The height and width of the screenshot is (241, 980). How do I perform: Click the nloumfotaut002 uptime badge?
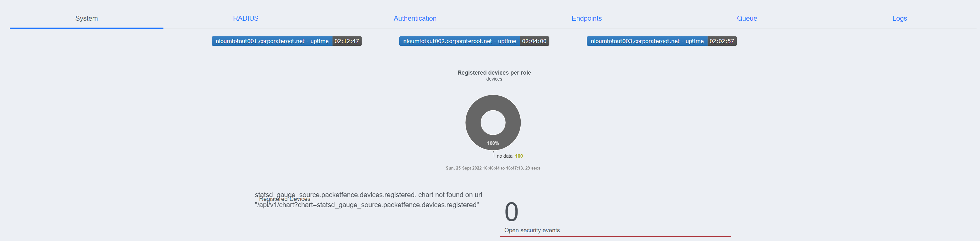coord(459,41)
